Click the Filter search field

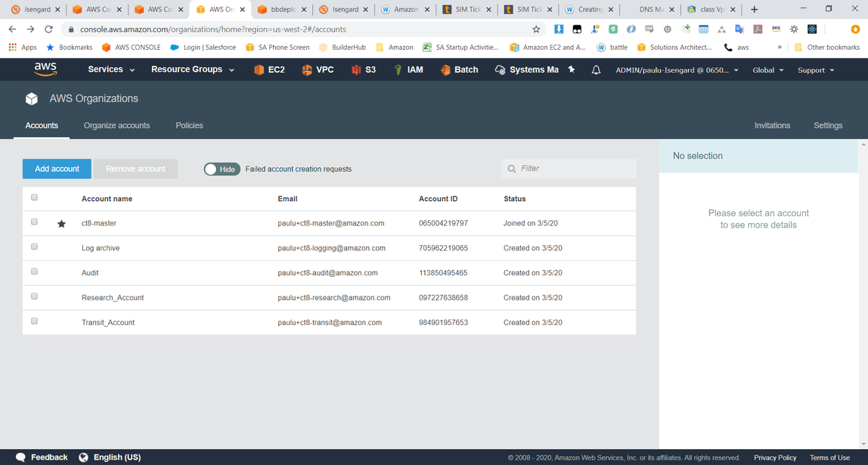(x=569, y=169)
